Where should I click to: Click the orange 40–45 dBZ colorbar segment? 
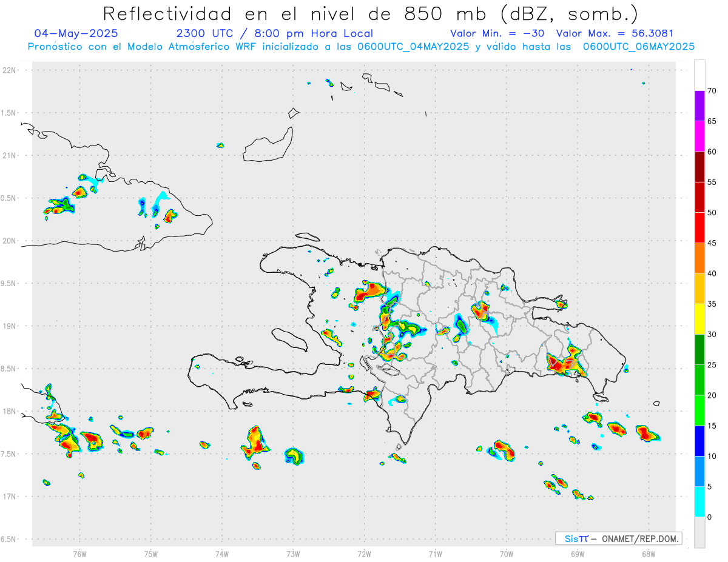pos(699,258)
